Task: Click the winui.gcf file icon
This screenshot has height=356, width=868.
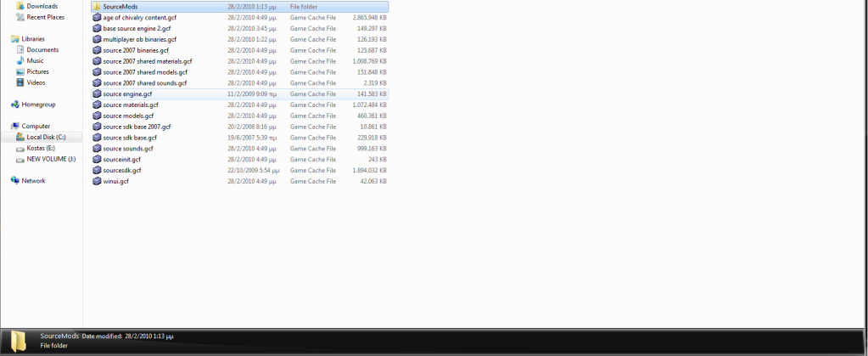Action: click(x=97, y=181)
